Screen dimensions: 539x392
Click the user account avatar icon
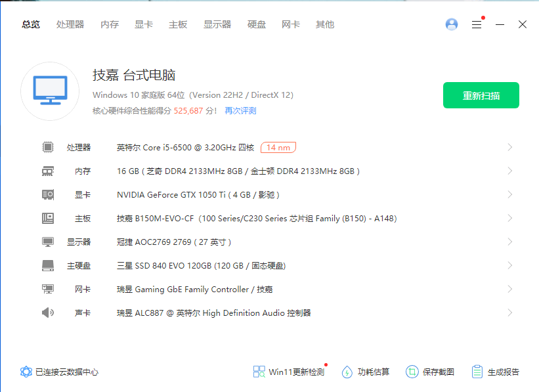pos(452,24)
